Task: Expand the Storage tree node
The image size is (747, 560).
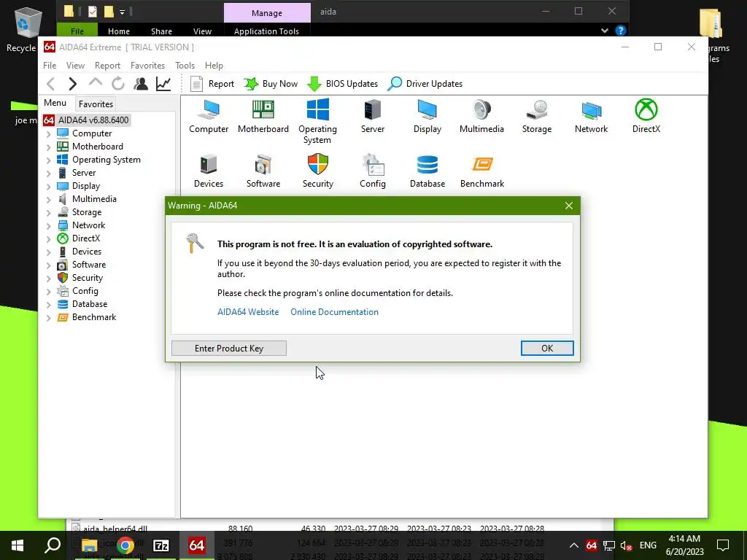Action: (x=49, y=212)
